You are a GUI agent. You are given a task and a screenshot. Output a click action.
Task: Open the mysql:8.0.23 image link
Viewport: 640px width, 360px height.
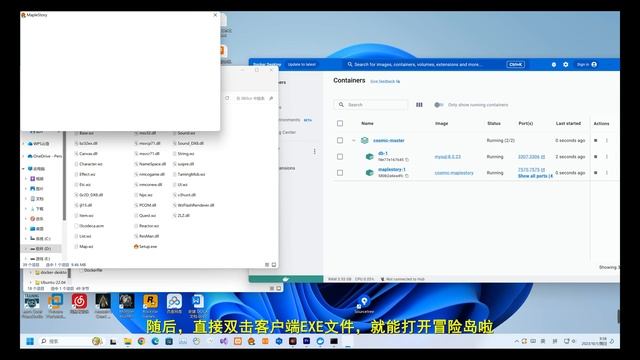(447, 157)
